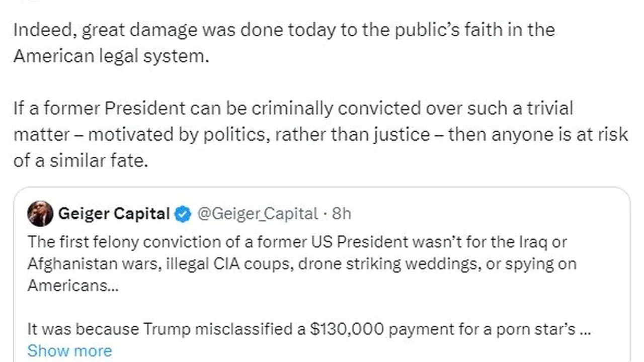Viewport: 644px width, 362px height.
Task: Open the Geiger Capital display name
Action: click(114, 214)
